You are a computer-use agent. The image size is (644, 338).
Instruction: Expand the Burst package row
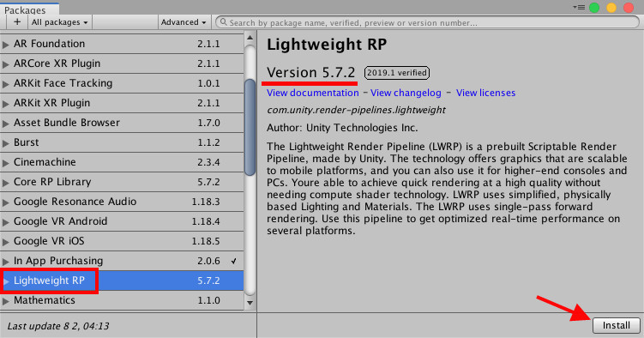5,143
